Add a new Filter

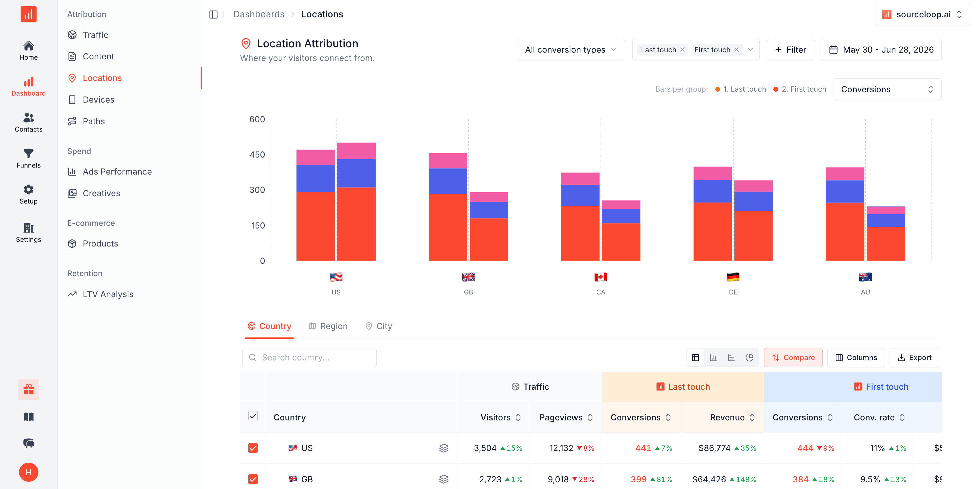tap(790, 50)
